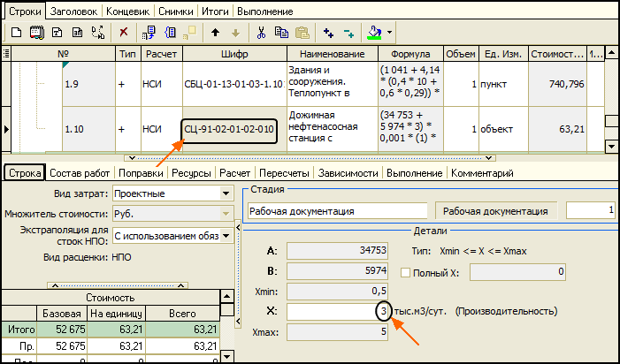620x364 pixels.
Task: Open the Пересчеты tab
Action: pyautogui.click(x=284, y=173)
